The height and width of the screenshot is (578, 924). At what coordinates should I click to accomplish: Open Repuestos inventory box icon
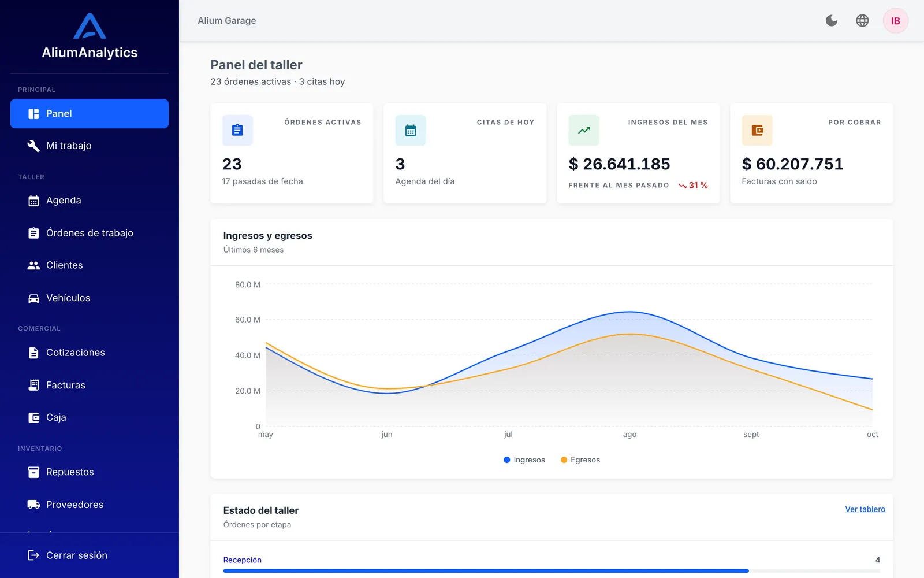pos(33,472)
